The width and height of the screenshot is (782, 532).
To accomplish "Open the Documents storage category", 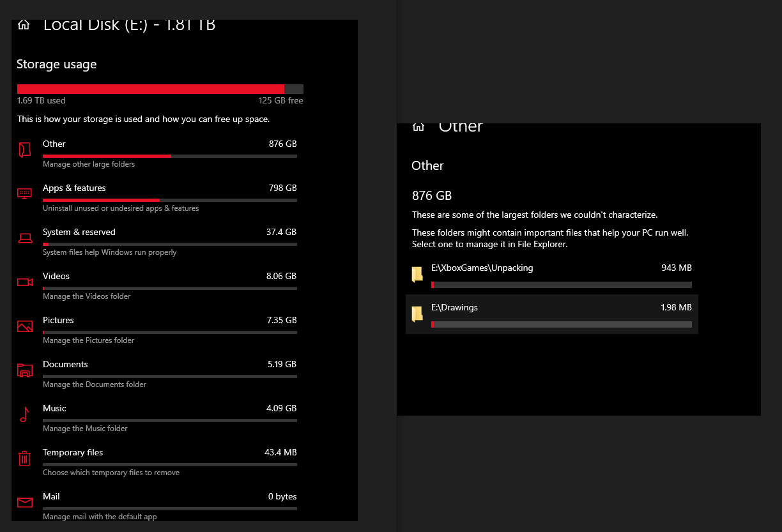I will [157, 374].
